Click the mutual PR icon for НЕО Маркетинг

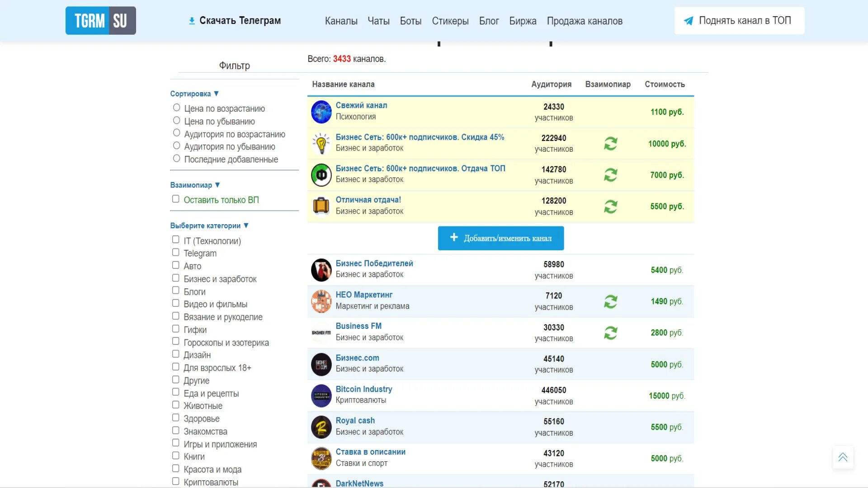[x=610, y=301]
